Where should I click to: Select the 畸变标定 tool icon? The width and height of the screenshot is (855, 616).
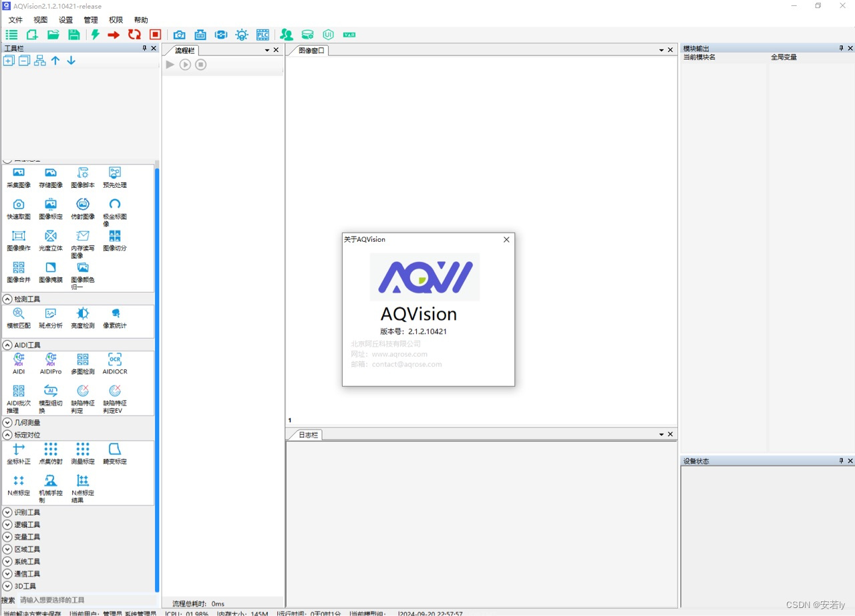coord(115,449)
